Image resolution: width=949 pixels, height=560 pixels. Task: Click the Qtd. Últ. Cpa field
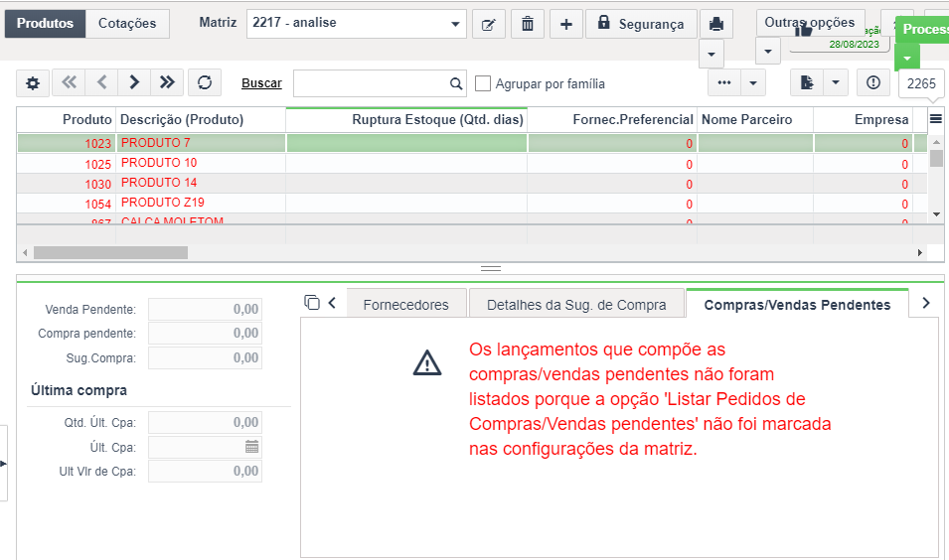(205, 422)
